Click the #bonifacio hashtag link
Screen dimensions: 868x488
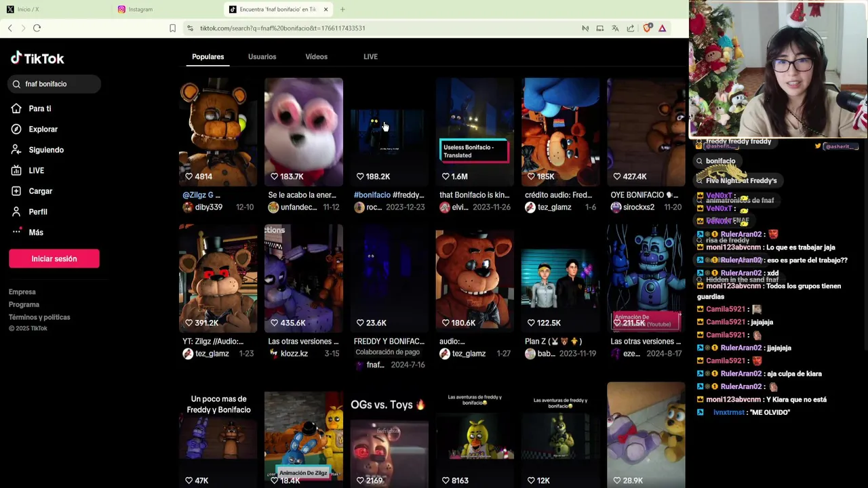[x=372, y=195]
